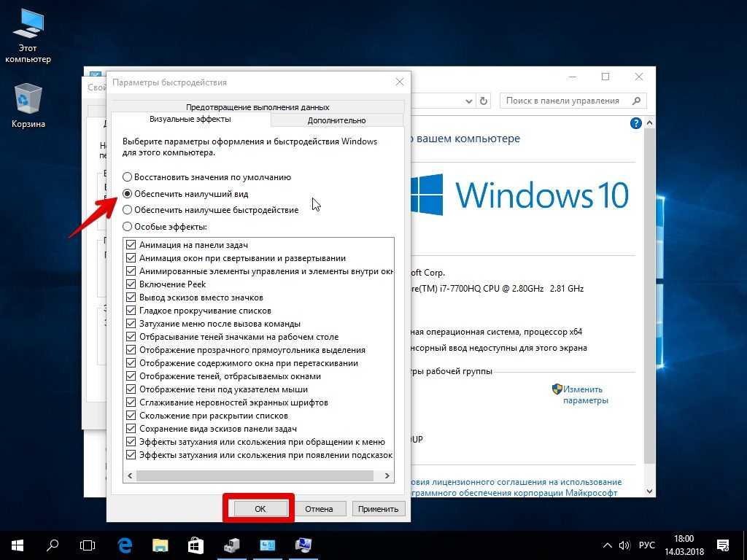Switch to Предотвращение выполнения данных tab
747x560 pixels.
(258, 107)
